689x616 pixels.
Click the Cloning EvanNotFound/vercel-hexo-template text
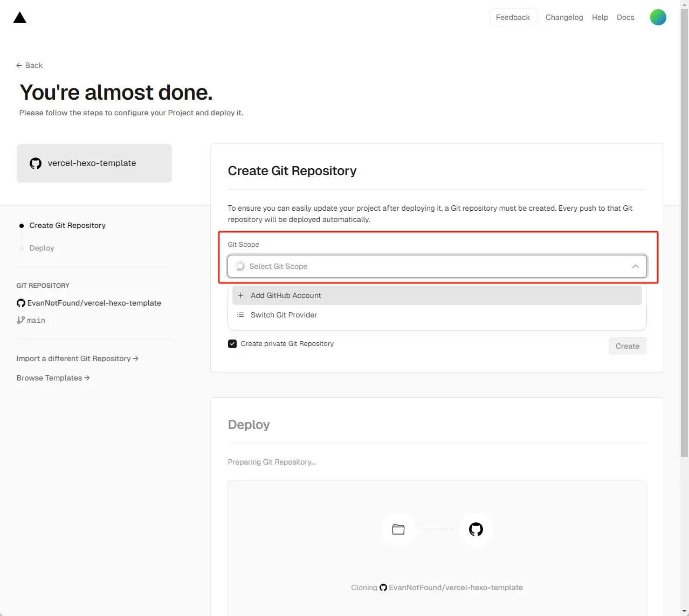pyautogui.click(x=437, y=587)
